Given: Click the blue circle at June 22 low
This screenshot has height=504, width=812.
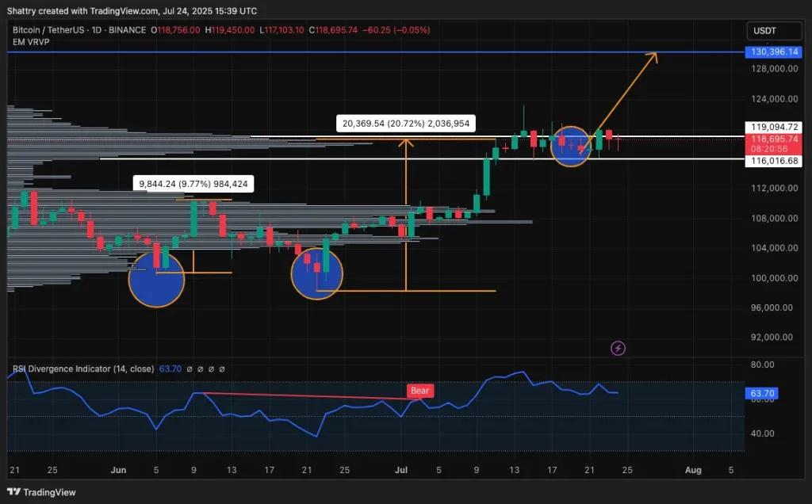Looking at the screenshot, I should point(317,273).
